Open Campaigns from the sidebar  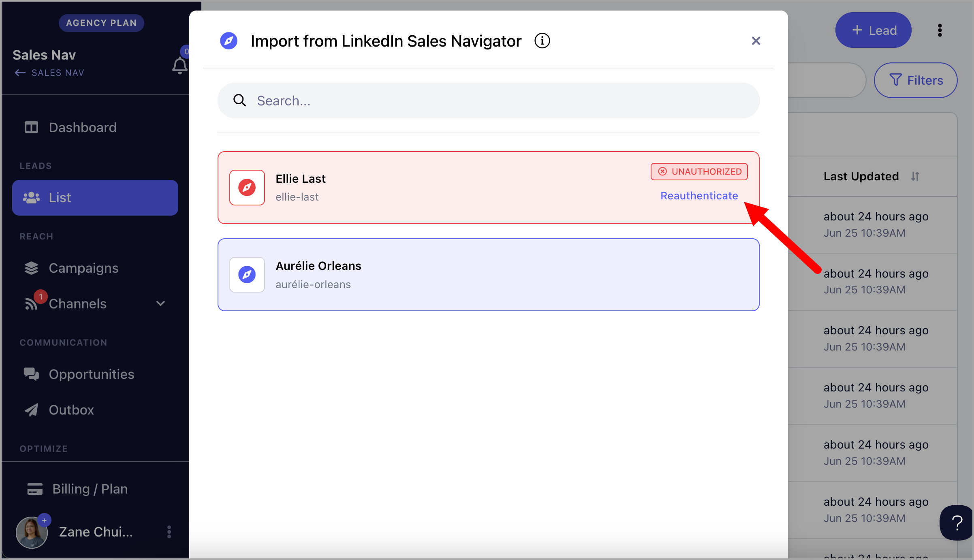tap(83, 268)
